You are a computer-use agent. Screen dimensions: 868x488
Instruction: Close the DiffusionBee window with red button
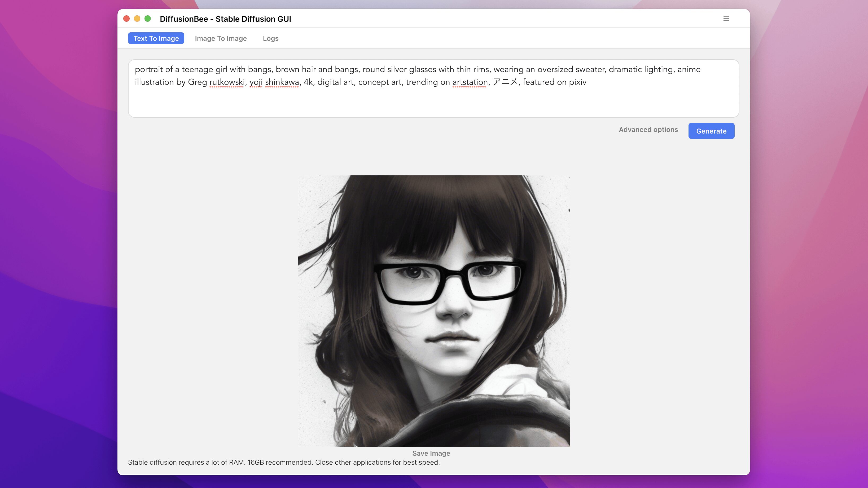click(126, 19)
